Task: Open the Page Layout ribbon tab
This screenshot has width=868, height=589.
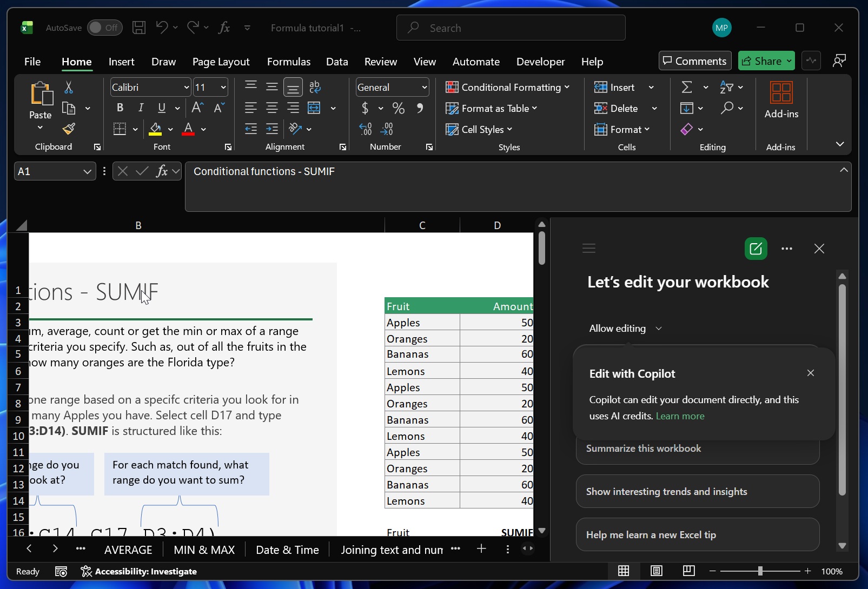Action: [221, 62]
